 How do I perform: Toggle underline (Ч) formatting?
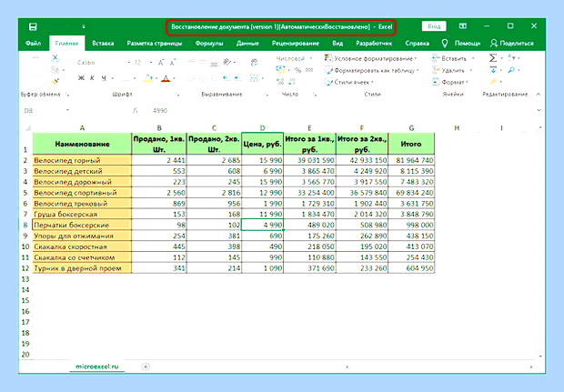104,78
